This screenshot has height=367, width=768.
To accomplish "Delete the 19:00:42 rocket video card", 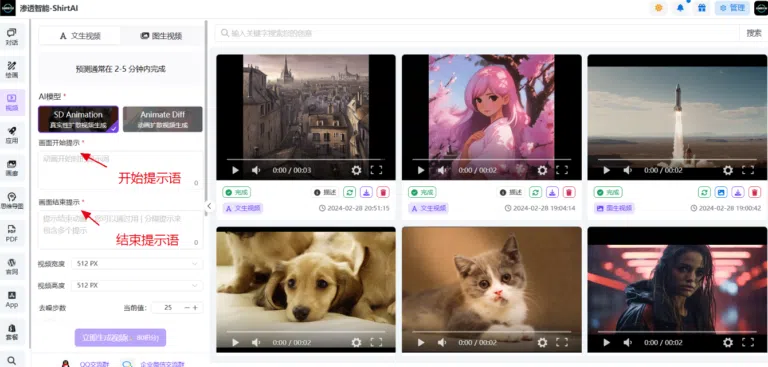I will (755, 193).
